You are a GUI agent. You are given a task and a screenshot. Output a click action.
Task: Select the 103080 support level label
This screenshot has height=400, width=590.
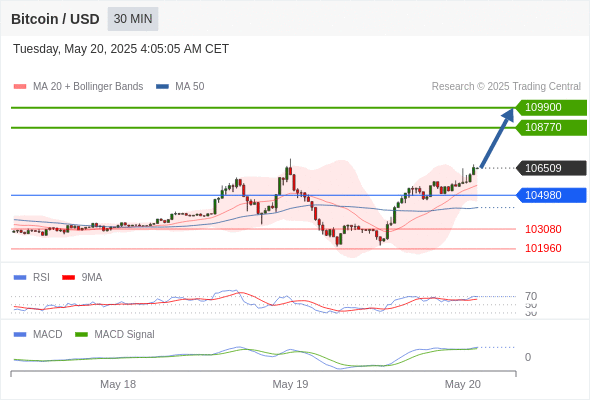pyautogui.click(x=543, y=229)
